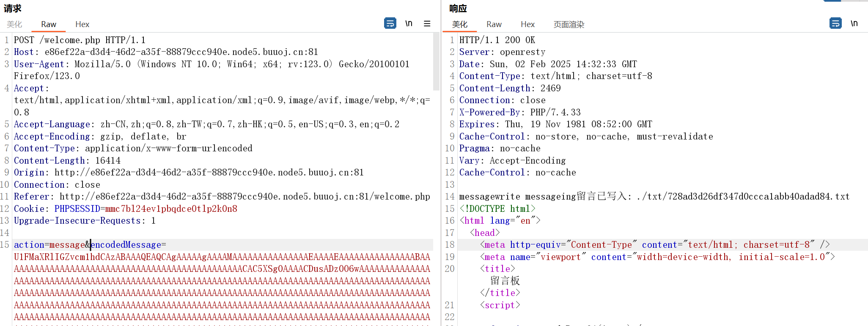
Task: Click the base64 payload starting U1FMaXRl
Action: 222,257
